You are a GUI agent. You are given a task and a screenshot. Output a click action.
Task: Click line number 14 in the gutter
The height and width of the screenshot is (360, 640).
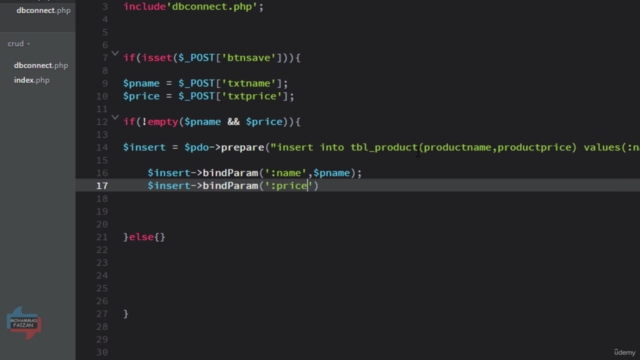[102, 147]
